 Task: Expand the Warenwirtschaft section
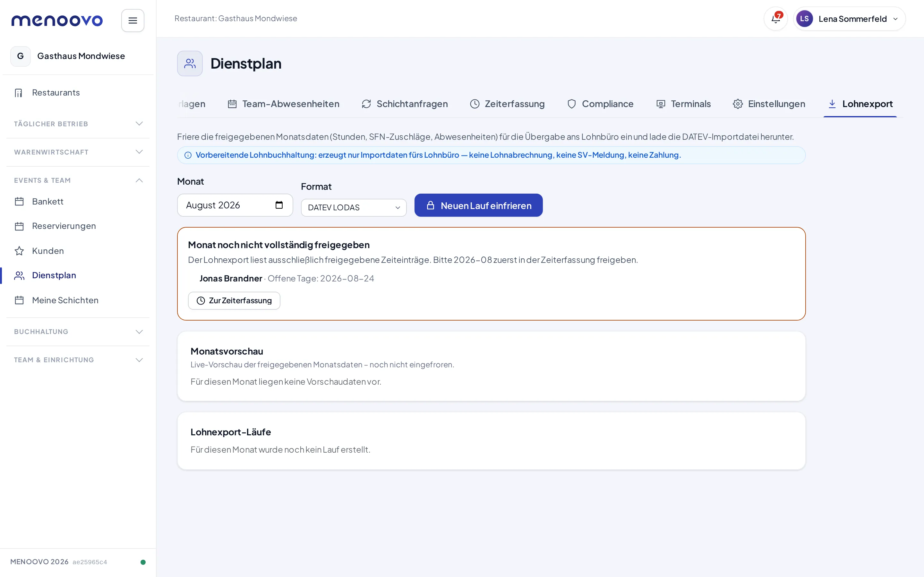[78, 152]
